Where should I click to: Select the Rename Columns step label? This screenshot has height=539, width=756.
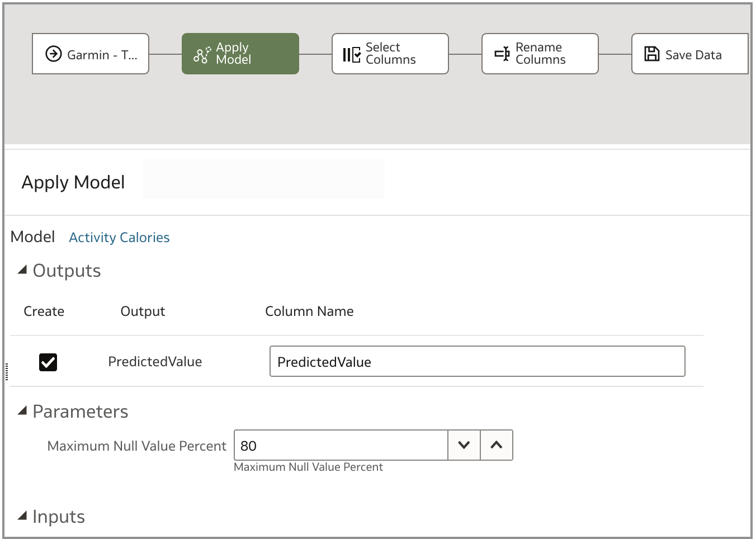coord(540,54)
